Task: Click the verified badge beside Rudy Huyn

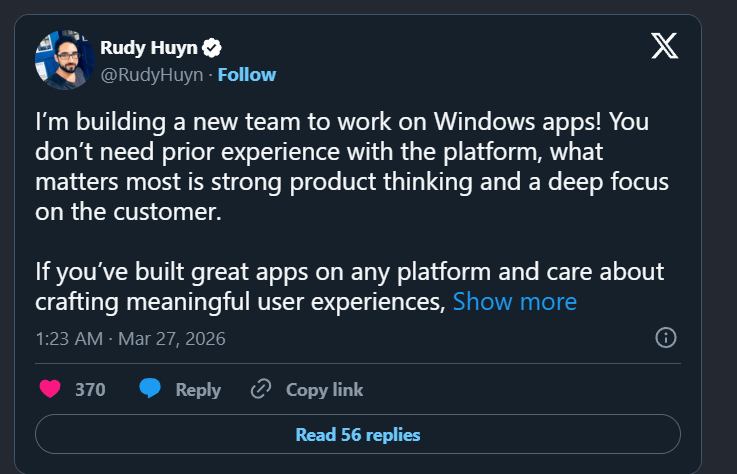Action: pos(213,47)
